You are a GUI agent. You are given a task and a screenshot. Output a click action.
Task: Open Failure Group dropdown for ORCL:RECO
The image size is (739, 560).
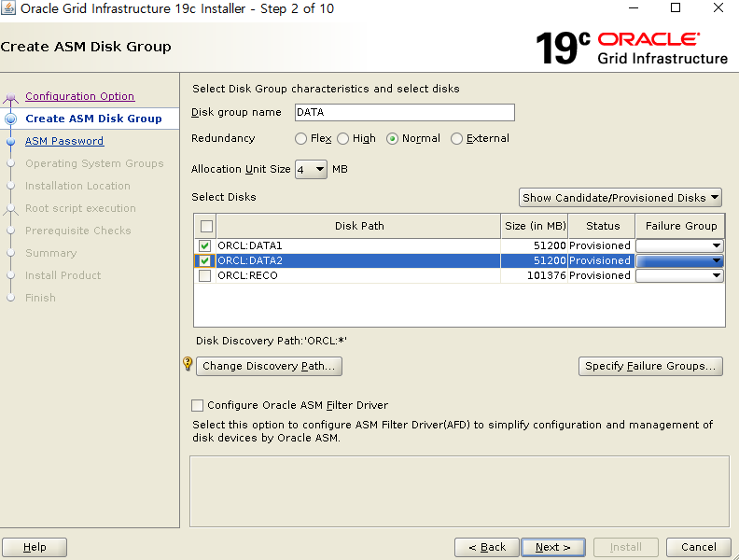coord(679,275)
